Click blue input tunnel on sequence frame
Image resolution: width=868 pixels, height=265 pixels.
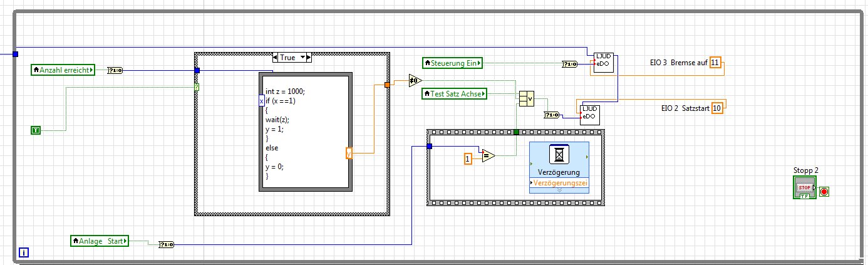429,147
